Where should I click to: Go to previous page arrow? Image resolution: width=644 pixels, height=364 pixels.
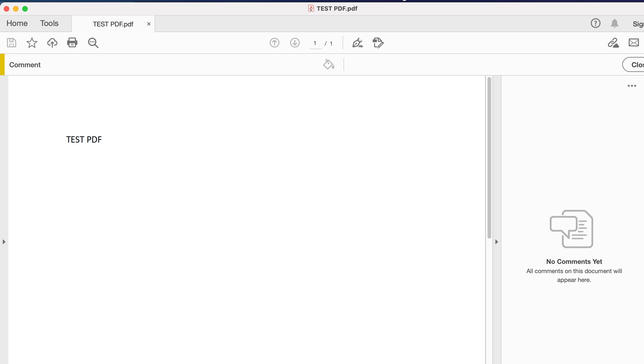point(275,43)
